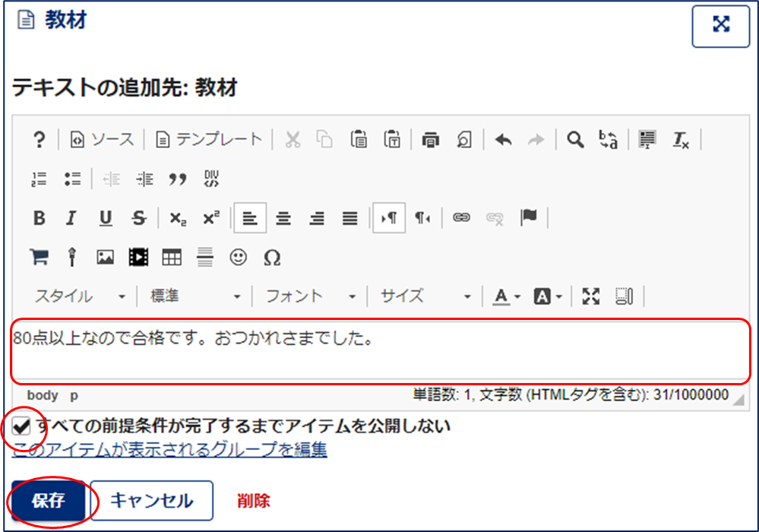759x532 pixels.
Task: Select the p element path
Action: coord(74,395)
